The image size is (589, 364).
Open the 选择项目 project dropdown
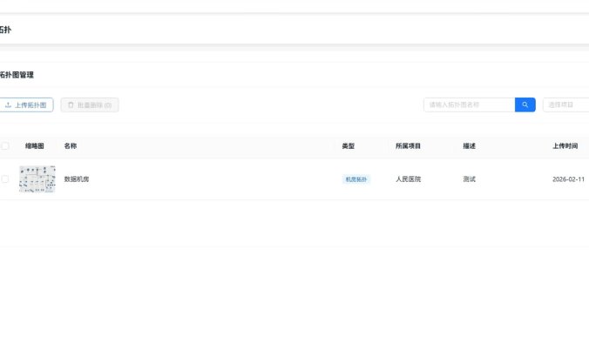pyautogui.click(x=565, y=104)
